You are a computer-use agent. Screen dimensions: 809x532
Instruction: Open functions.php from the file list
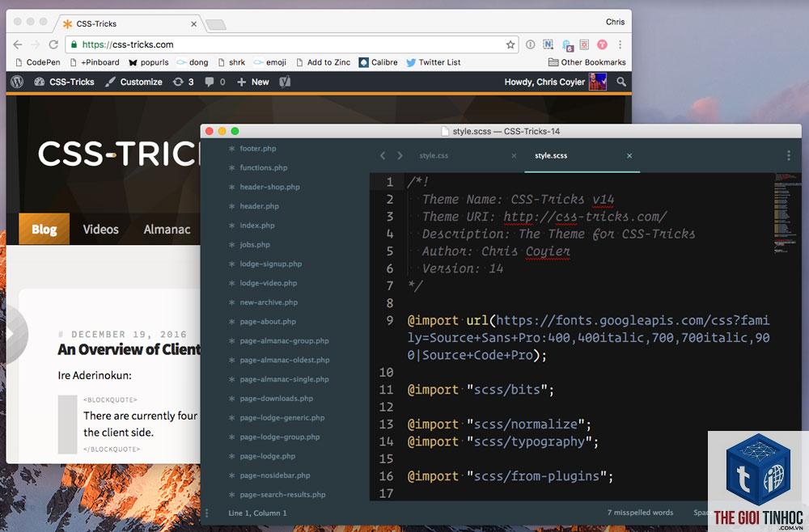263,167
